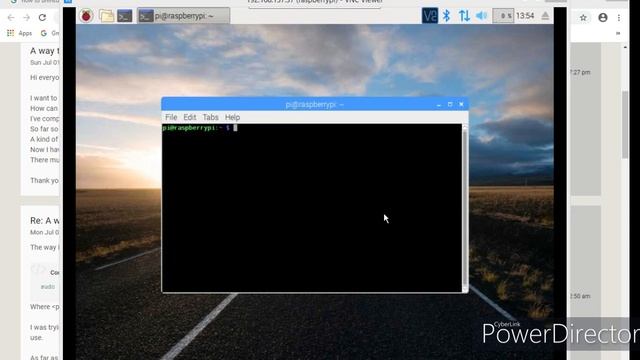The image size is (640, 360).
Task: Open the "Re: A w" reply title
Action: pos(44,221)
